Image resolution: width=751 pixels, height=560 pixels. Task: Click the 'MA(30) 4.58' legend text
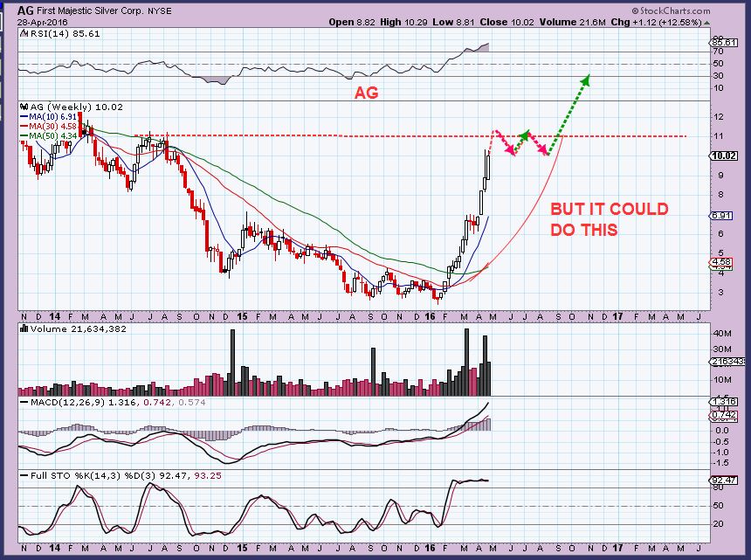(52, 126)
